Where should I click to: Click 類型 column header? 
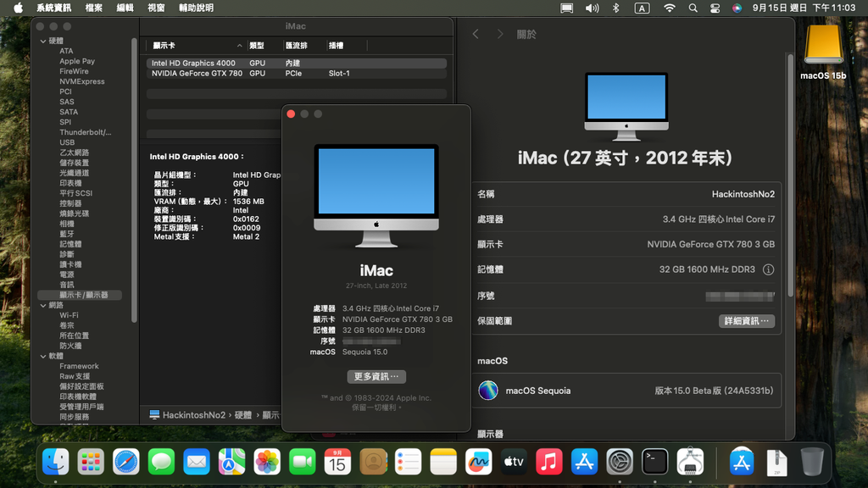tap(257, 46)
